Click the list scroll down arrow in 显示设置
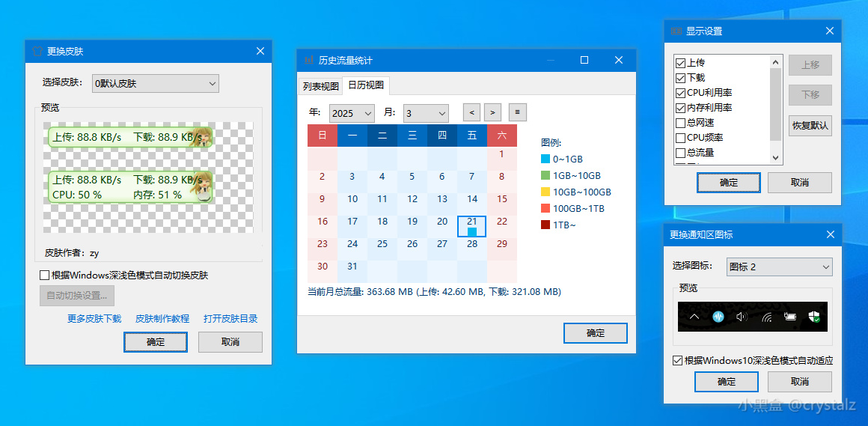This screenshot has height=426, width=868. point(775,157)
